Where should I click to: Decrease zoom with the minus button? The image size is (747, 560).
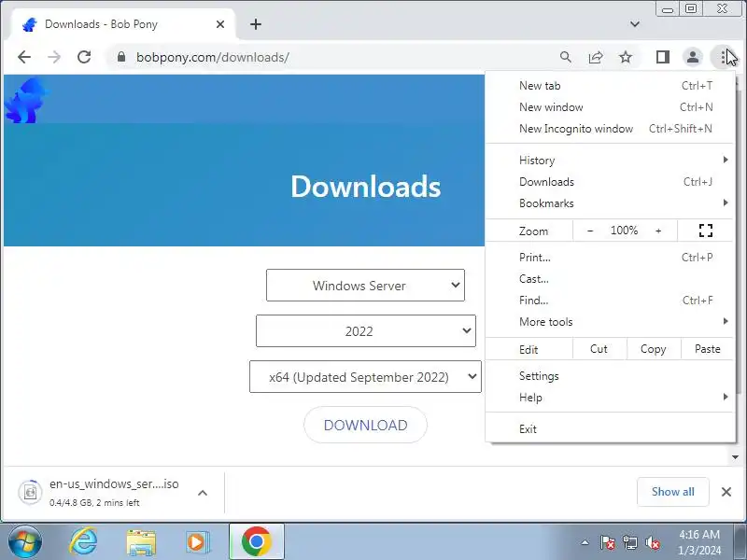click(x=590, y=231)
